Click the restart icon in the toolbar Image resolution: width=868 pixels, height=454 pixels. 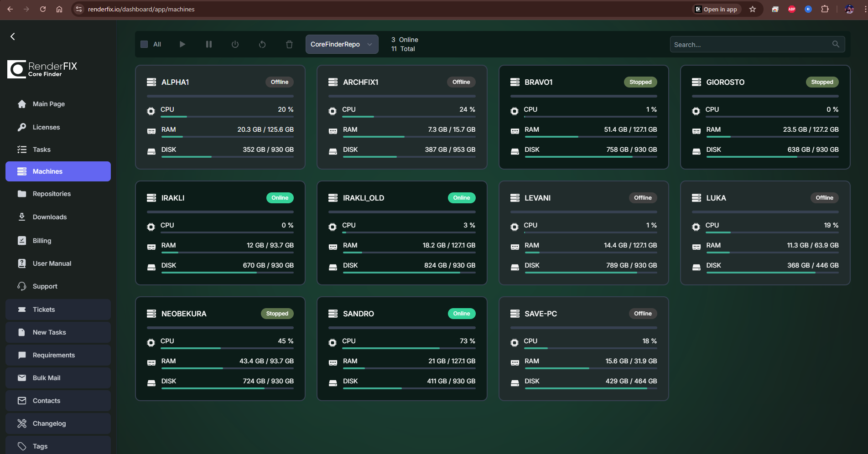click(262, 44)
